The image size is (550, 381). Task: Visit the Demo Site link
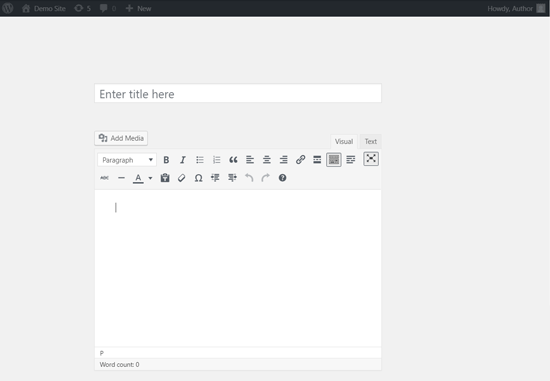point(44,8)
